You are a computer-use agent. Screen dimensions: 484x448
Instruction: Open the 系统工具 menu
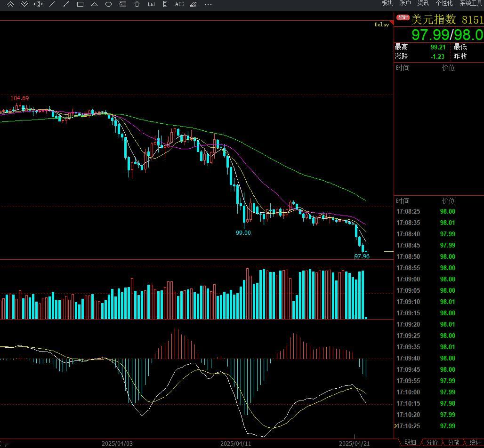[x=471, y=3]
